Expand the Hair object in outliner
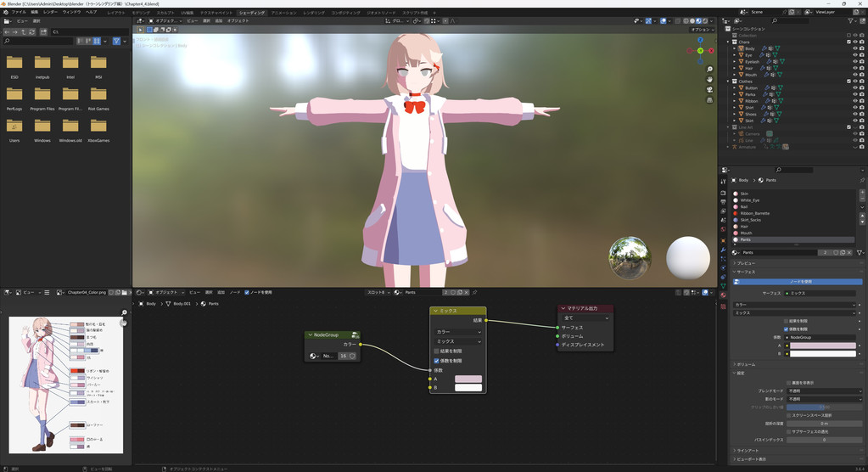868x472 pixels. (735, 68)
